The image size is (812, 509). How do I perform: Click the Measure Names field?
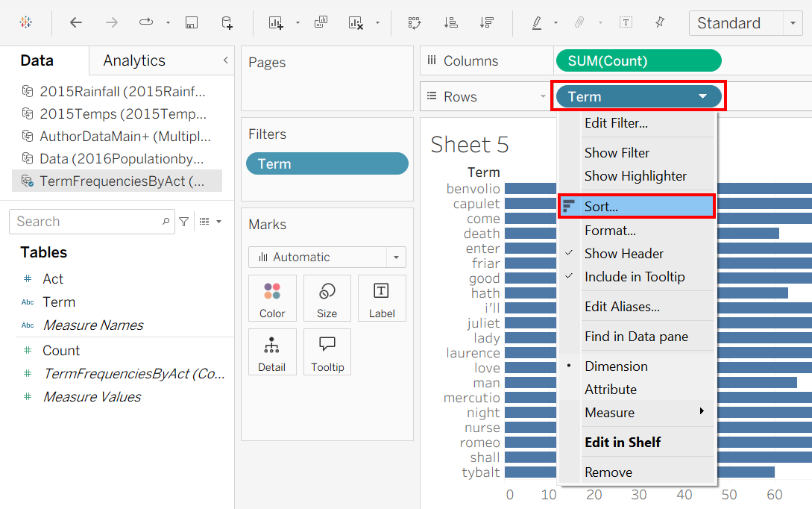coord(93,325)
